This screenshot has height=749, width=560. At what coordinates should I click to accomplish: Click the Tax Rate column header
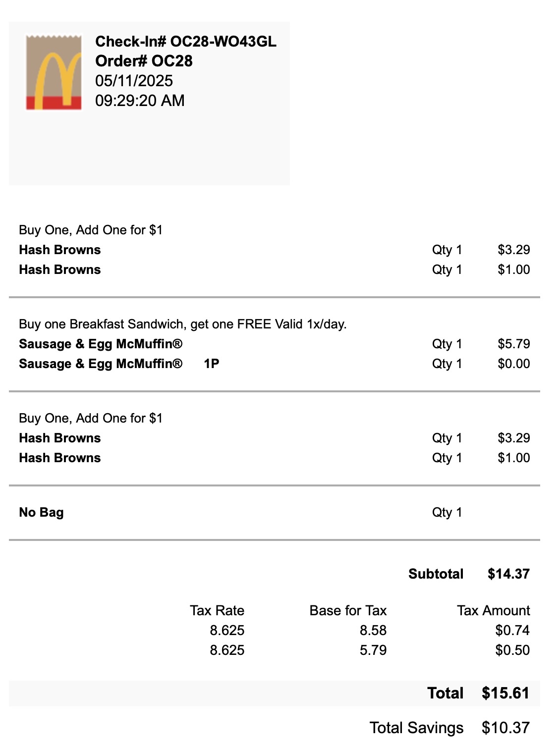(217, 610)
